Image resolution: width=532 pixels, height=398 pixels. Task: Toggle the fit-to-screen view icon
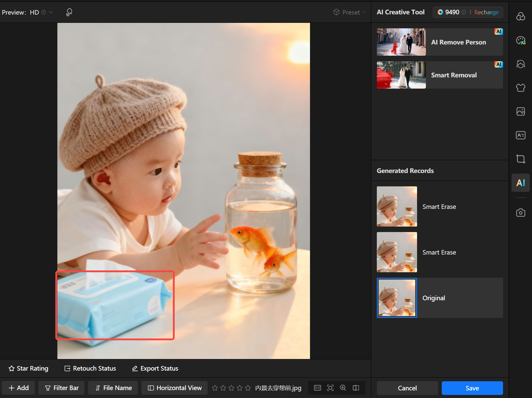[330, 388]
